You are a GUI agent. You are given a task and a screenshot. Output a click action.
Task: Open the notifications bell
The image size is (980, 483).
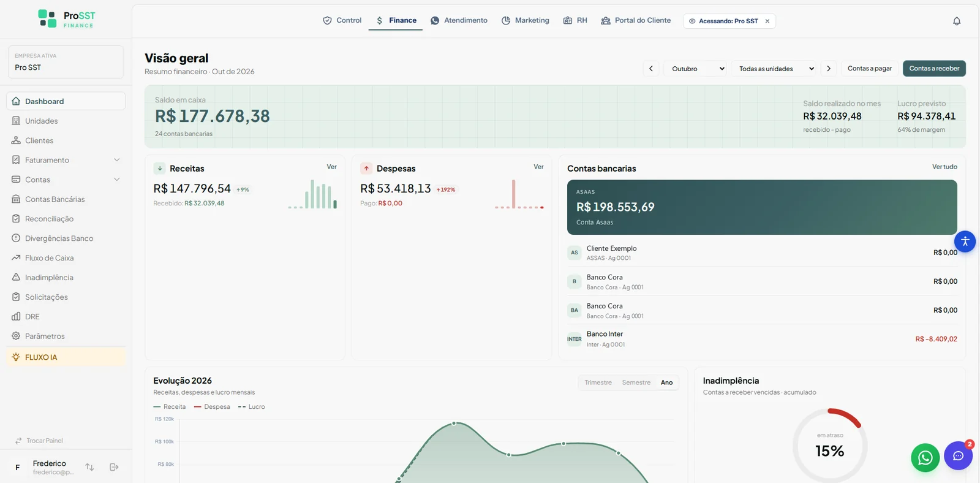(x=957, y=21)
